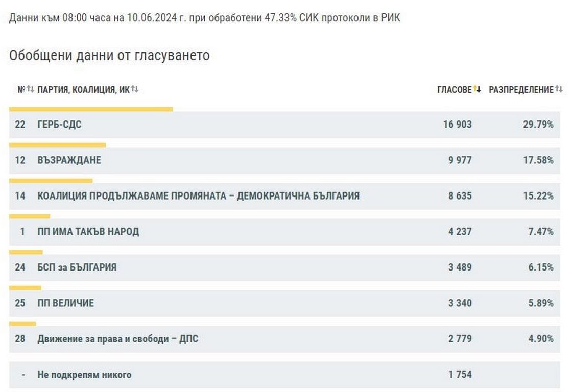Open КОАЛИЦИЯ ПРОДЪЛЖАВАМЕ ПРОМЯНАТА – ДЕМОКРАТИЧНА БЪЛГАРИЯ
This screenshot has height=392, width=573.
198,196
